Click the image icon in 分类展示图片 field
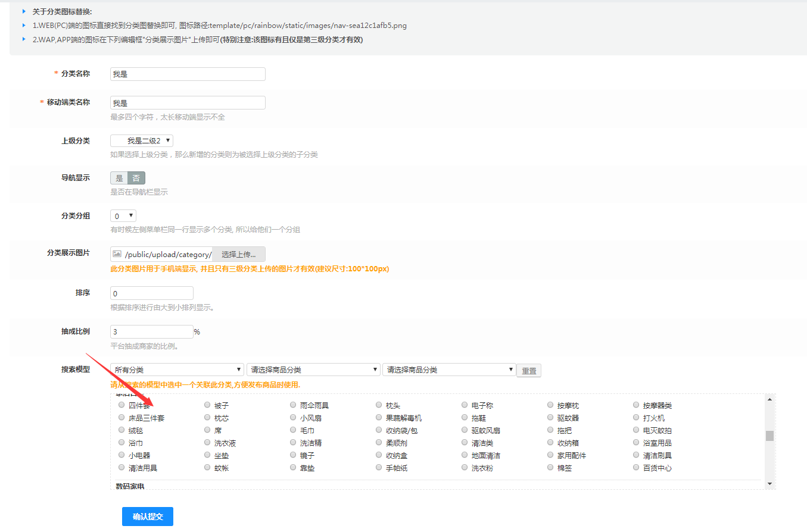This screenshot has width=807, height=532. (x=117, y=254)
